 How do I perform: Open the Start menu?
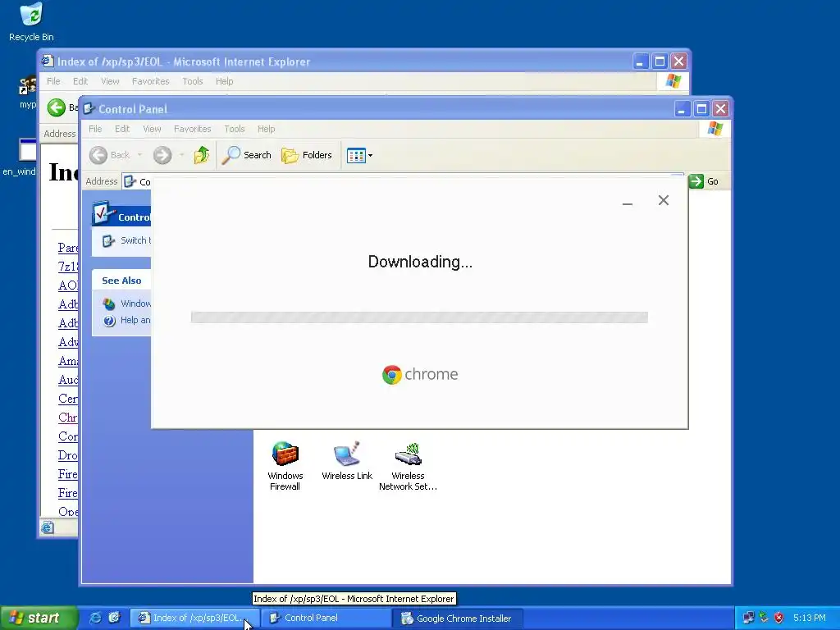pyautogui.click(x=38, y=619)
